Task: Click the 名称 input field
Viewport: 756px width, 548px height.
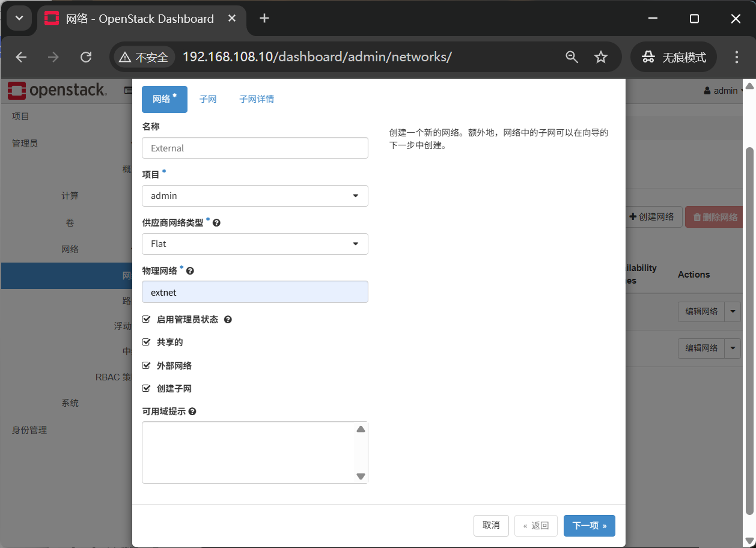Action: click(x=255, y=148)
